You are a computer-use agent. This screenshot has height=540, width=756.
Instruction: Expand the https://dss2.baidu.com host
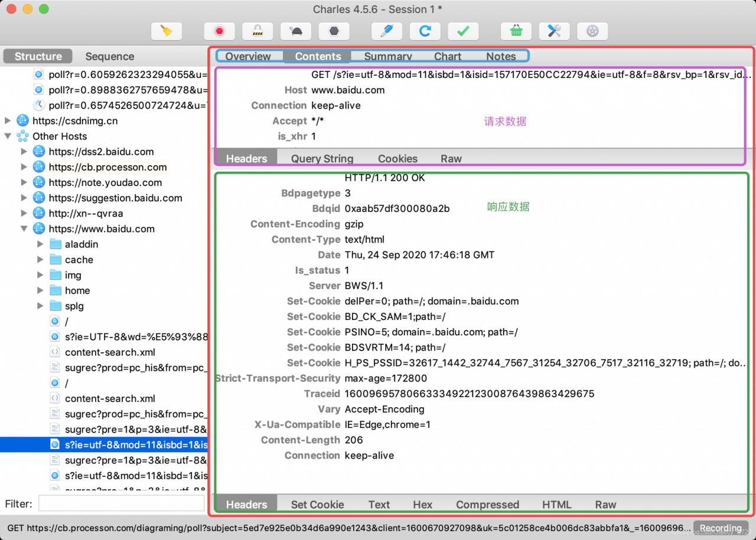[24, 152]
